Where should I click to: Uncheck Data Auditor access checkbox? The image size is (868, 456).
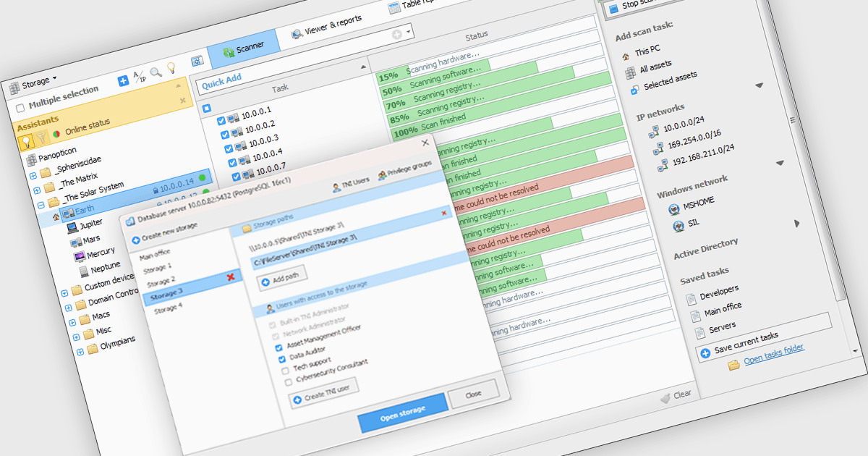pyautogui.click(x=281, y=360)
